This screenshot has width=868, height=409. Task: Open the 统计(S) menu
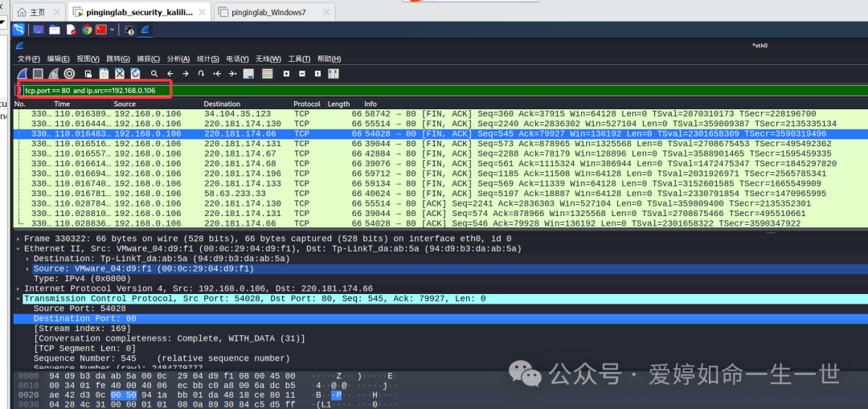click(208, 59)
